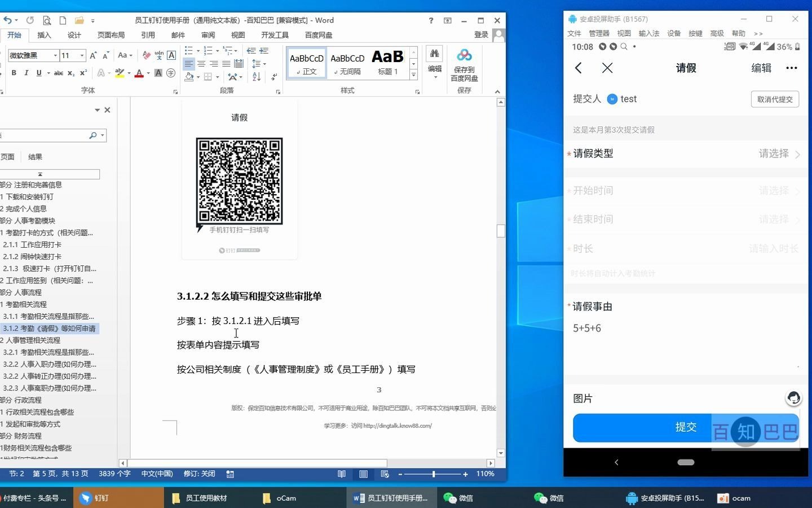Click the Undo arrow in Word's quick access toolbar
The height and width of the screenshot is (508, 812).
click(8, 20)
